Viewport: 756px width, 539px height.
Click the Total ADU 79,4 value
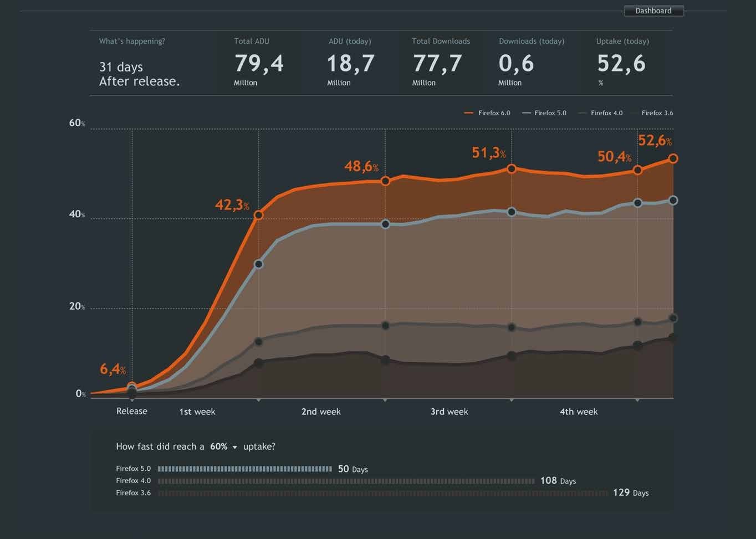pyautogui.click(x=259, y=63)
